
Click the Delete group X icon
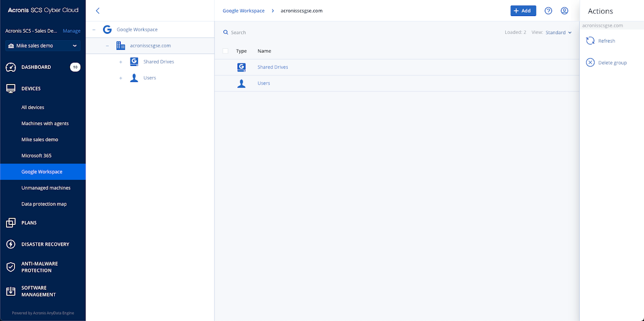pos(590,62)
